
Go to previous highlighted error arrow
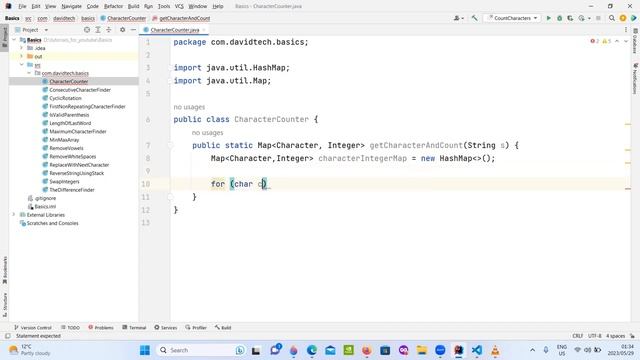617,41
